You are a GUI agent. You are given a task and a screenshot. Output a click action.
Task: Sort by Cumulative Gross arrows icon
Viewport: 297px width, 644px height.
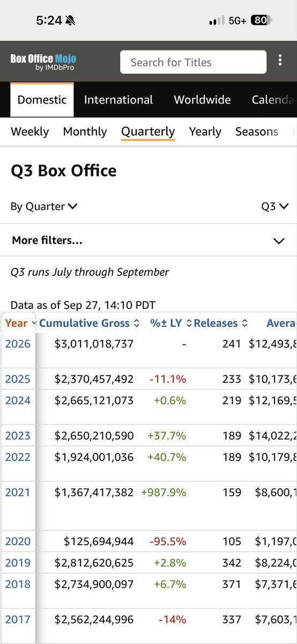pyautogui.click(x=136, y=324)
